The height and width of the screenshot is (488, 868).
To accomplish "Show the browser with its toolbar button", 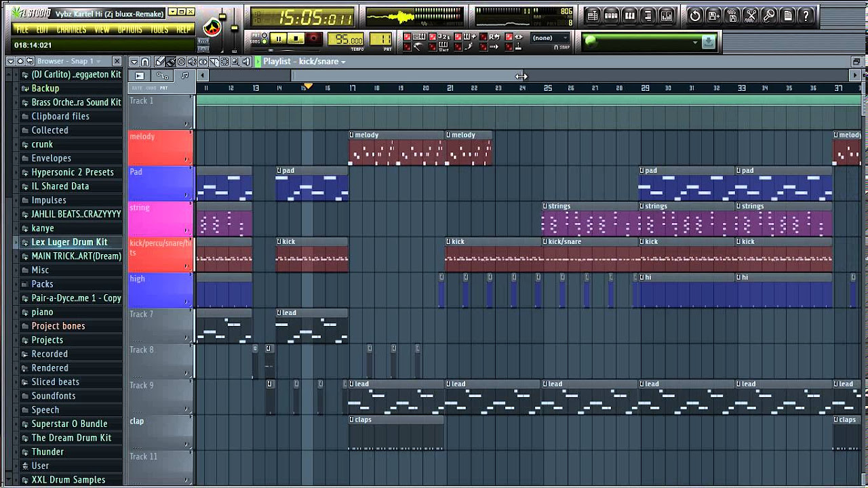I will pos(648,16).
